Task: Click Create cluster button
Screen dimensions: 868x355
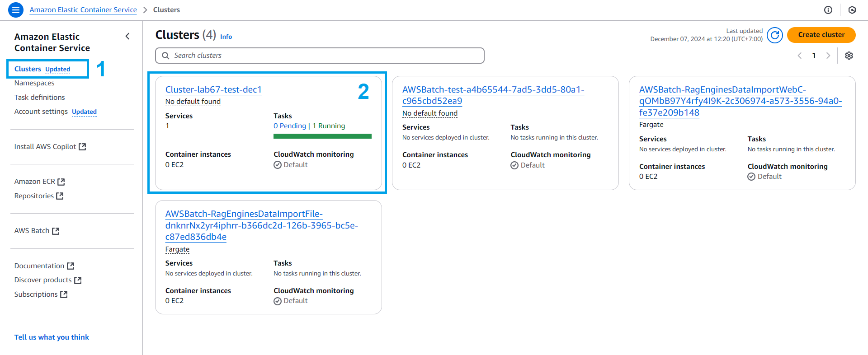Action: point(821,35)
